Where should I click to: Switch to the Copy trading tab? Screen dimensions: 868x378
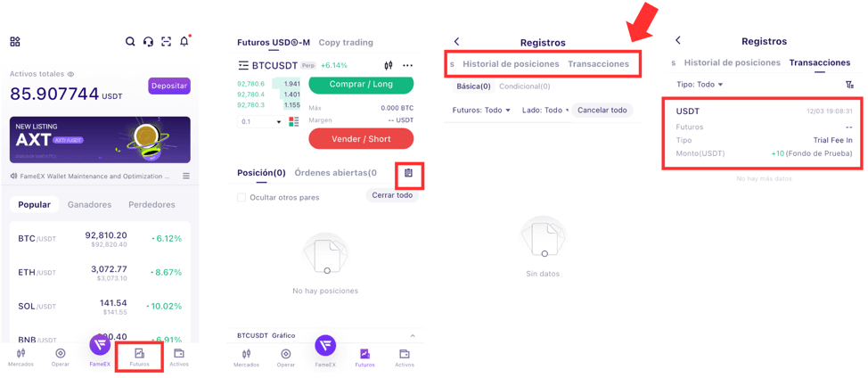coord(346,42)
